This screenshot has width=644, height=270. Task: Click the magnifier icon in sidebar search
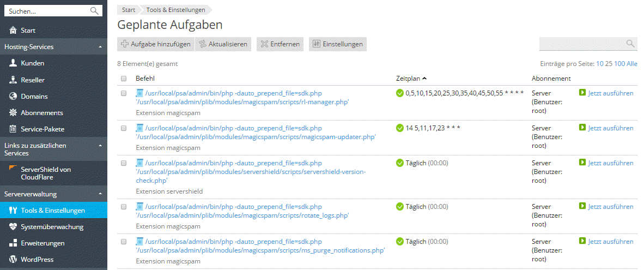pyautogui.click(x=94, y=11)
